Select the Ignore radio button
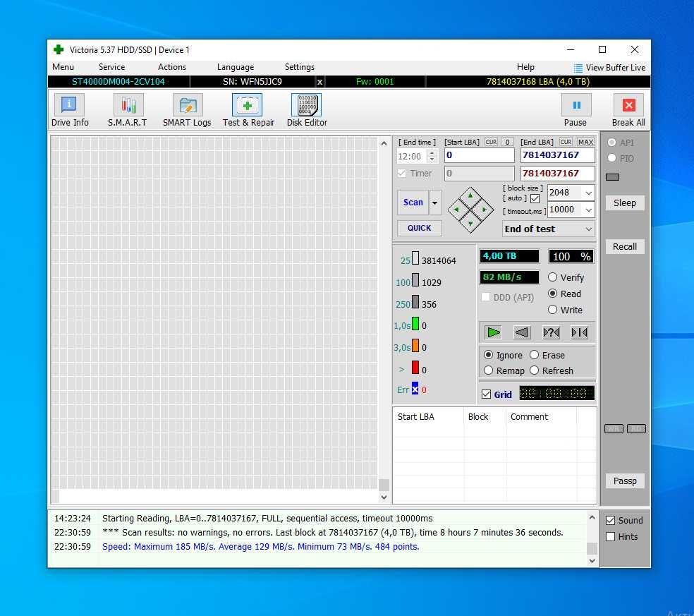694x616 pixels. tap(488, 355)
